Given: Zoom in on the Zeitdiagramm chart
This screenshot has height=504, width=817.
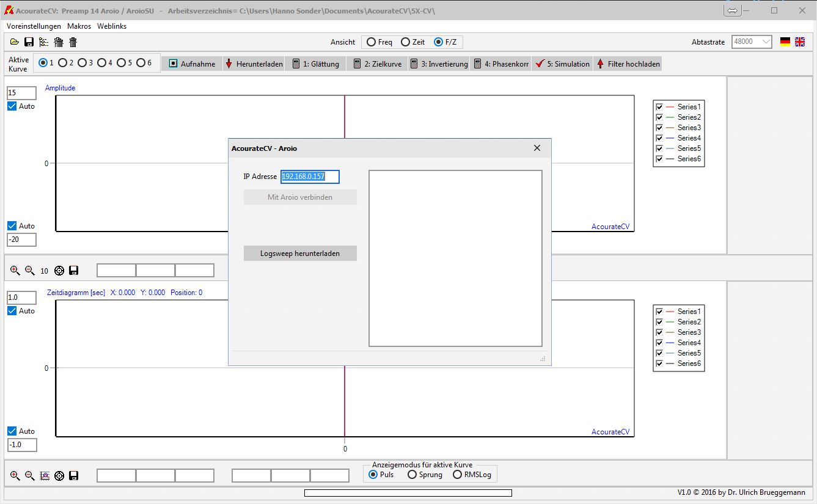Looking at the screenshot, I should point(15,476).
